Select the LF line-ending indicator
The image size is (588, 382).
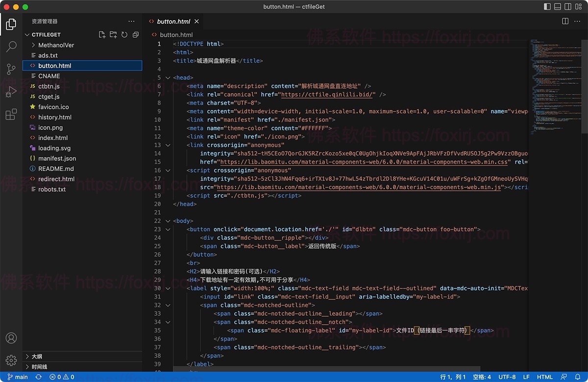tap(526, 377)
